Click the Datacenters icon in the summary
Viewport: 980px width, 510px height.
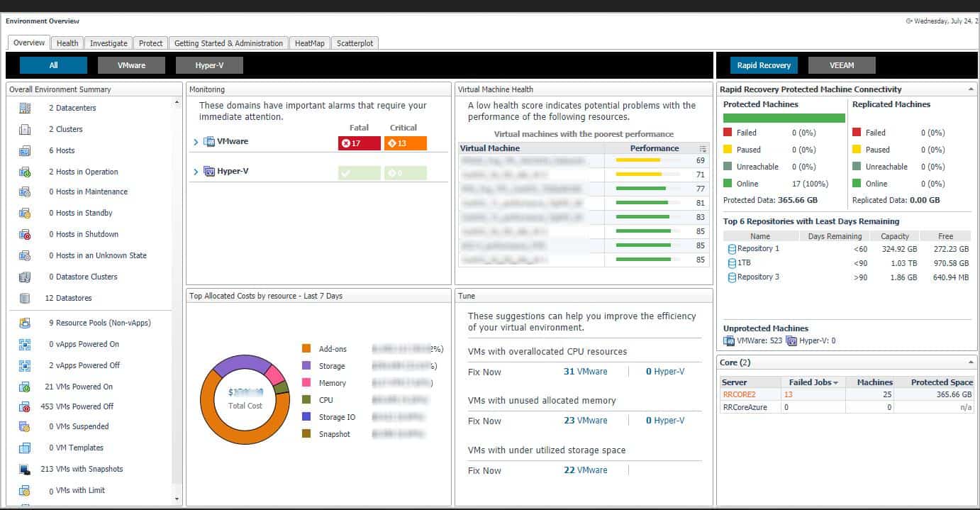point(25,108)
